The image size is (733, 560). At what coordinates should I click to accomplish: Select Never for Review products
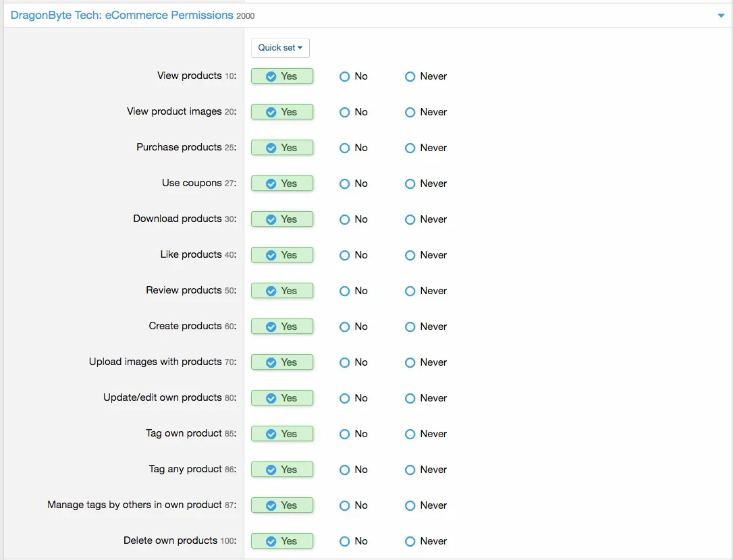tap(410, 291)
